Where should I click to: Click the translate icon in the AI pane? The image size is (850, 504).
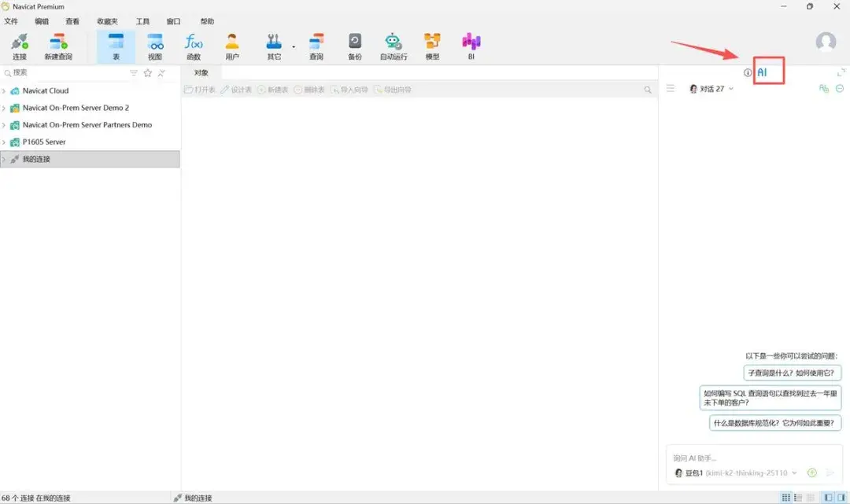824,88
